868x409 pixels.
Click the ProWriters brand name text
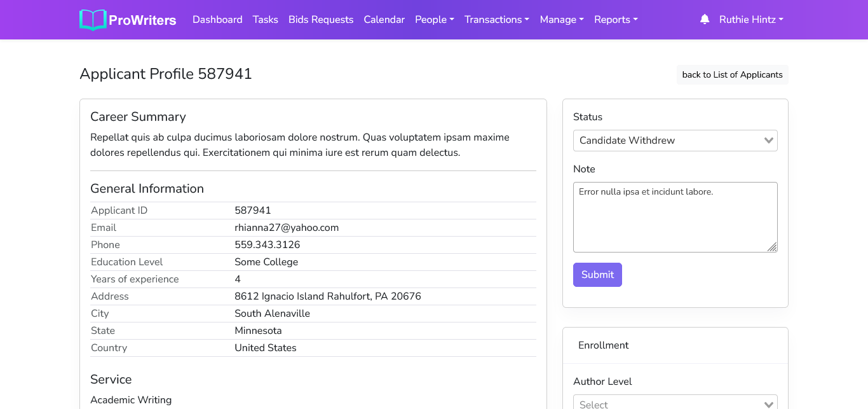(142, 20)
